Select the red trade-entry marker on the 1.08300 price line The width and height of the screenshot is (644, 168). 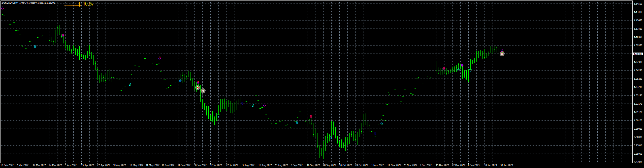[x=502, y=54]
